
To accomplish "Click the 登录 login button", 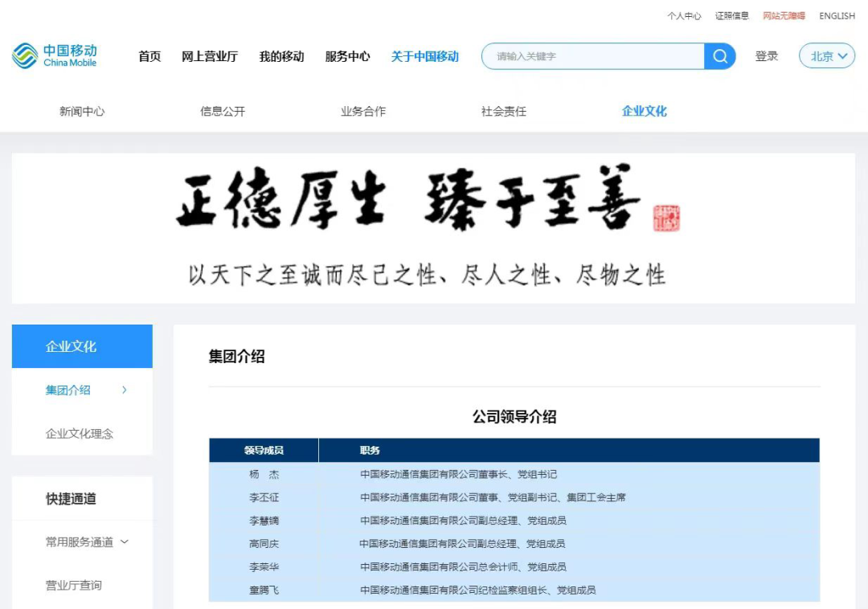I will pyautogui.click(x=766, y=56).
